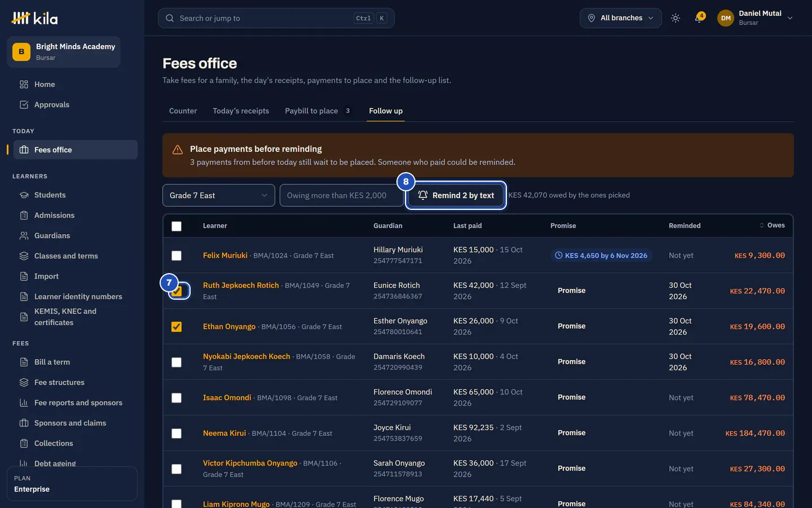Screen dimensions: 812x508
Task: Click the Admissions clipboard icon
Action: click(x=24, y=215)
